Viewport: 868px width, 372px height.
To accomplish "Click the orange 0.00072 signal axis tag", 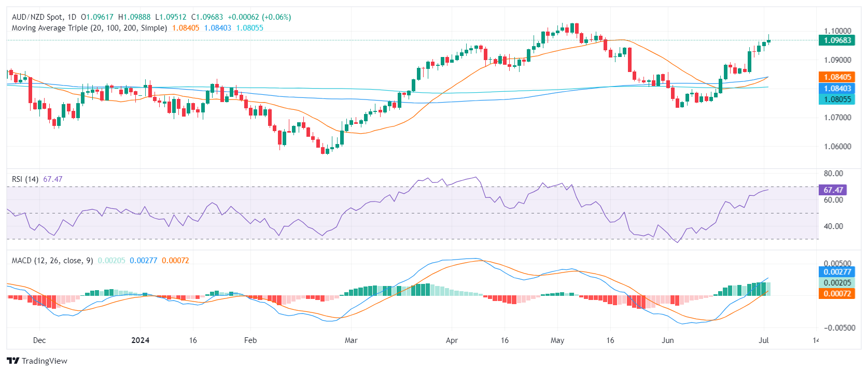I will pos(837,294).
